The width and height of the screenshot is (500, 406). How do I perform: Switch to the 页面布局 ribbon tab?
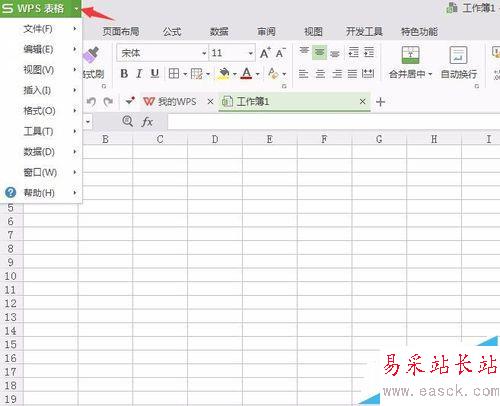(121, 32)
